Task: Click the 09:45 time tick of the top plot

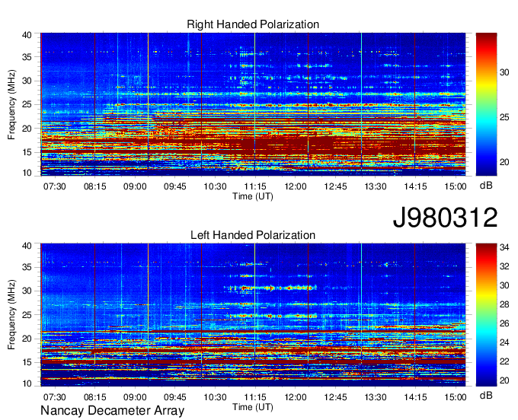Action: click(x=174, y=186)
